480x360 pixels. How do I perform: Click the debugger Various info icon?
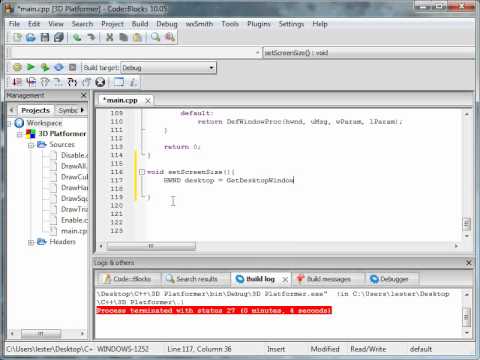[x=133, y=82]
